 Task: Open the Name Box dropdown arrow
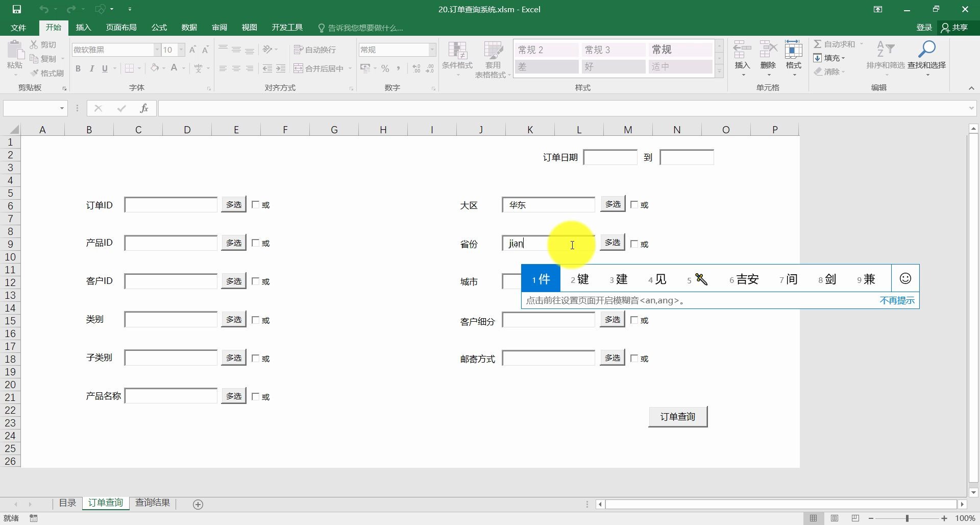[62, 108]
